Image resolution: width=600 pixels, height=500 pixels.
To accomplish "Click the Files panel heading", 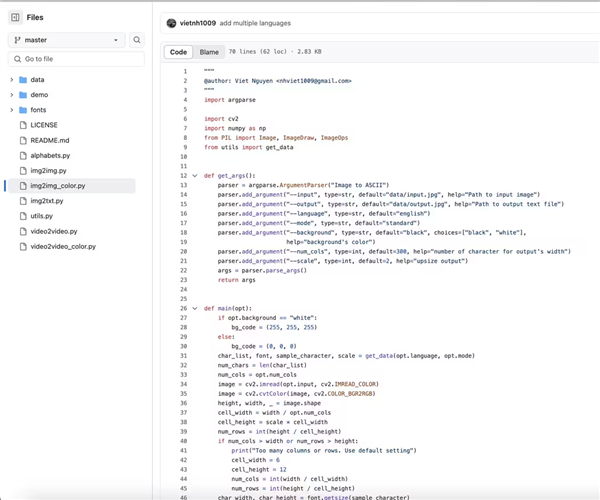I will 35,17.
